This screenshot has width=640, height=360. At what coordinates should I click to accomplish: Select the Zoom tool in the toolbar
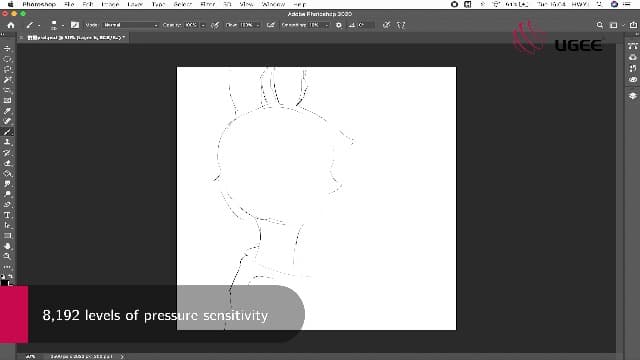pyautogui.click(x=7, y=257)
